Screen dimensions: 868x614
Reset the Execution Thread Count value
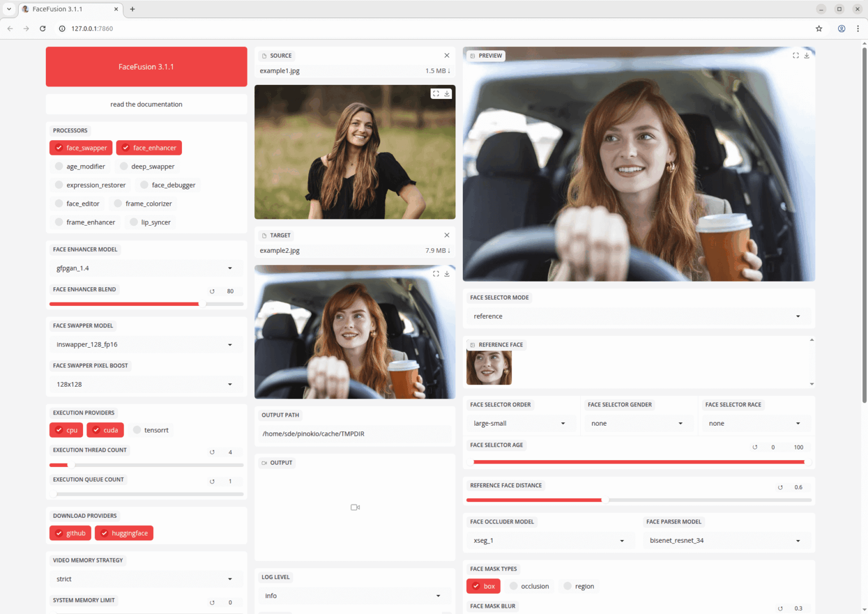click(x=212, y=452)
